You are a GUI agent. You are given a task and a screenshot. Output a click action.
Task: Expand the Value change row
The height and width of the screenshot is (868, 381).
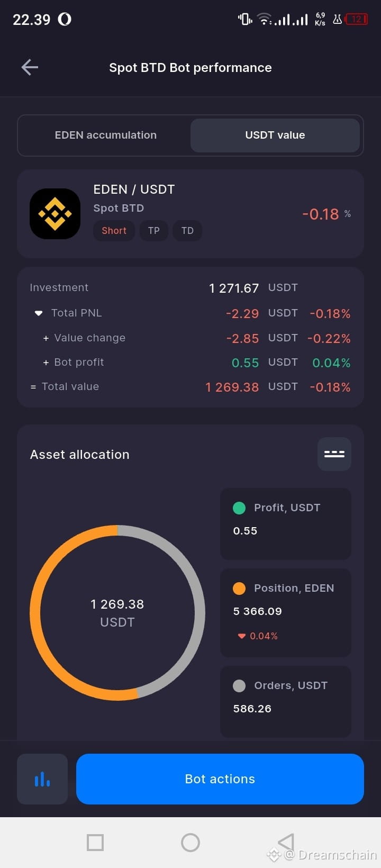point(46,338)
